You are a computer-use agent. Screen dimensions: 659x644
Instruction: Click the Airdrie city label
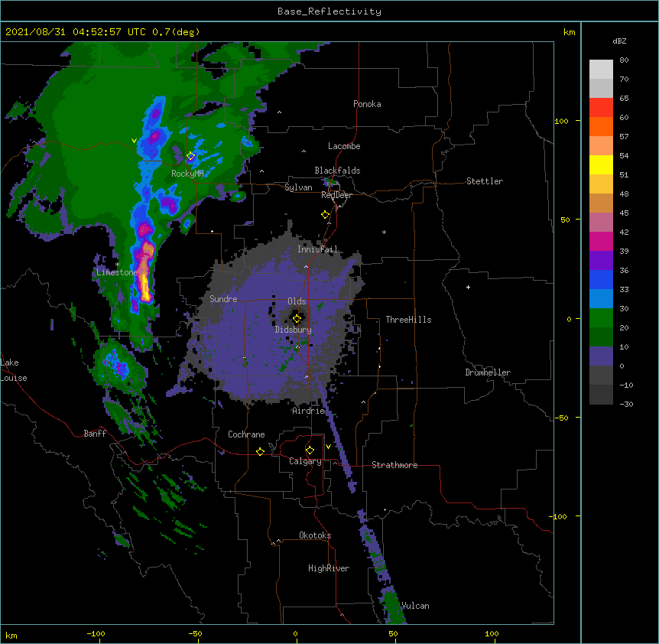tap(309, 411)
